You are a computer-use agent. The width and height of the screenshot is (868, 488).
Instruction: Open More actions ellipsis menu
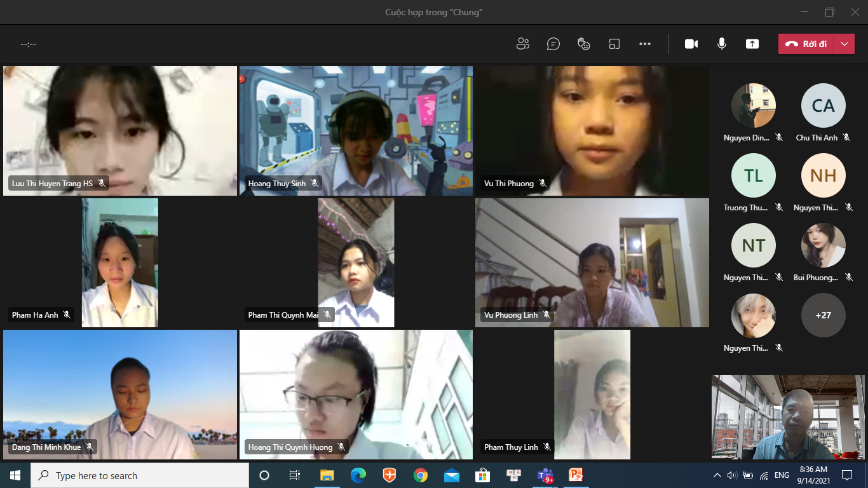point(645,44)
